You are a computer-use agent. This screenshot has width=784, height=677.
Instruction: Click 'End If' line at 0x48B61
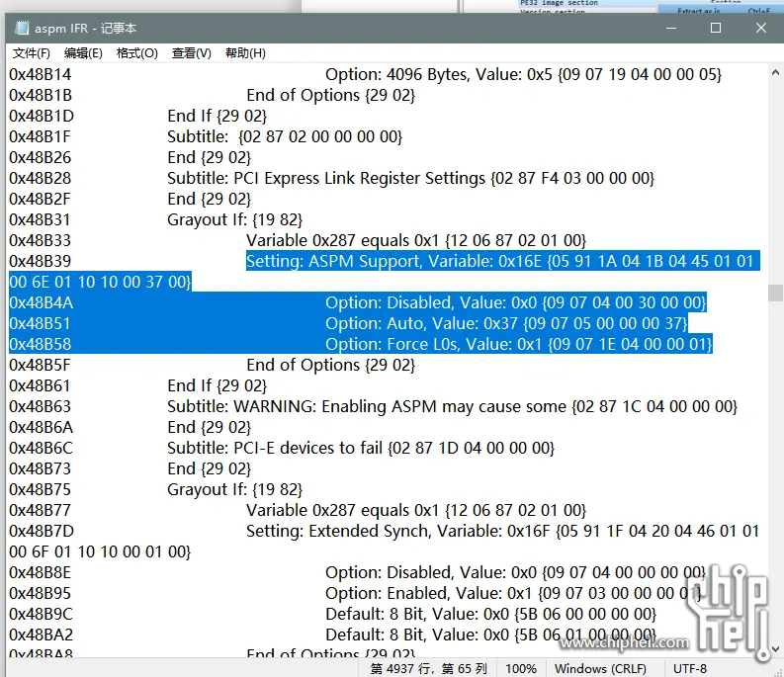pos(217,386)
